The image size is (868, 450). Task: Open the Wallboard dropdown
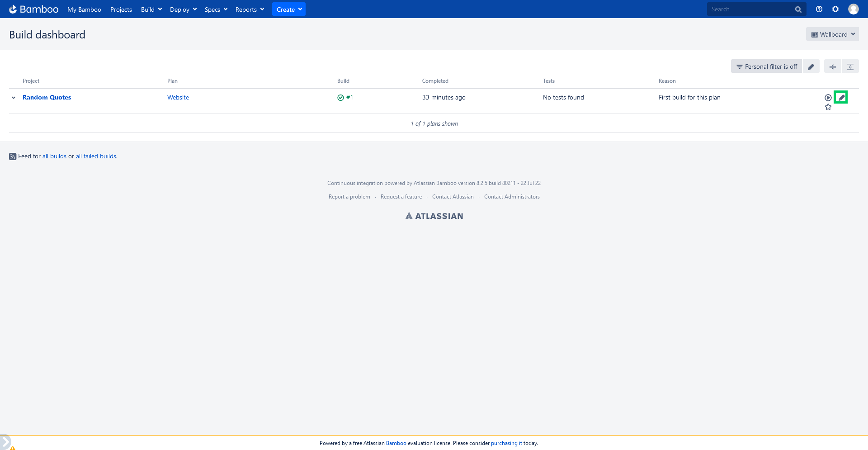click(832, 34)
